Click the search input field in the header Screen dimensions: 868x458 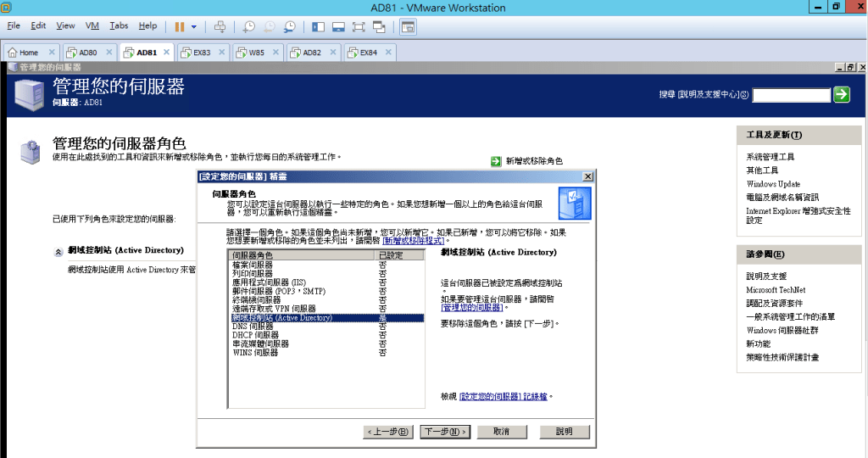click(790, 95)
